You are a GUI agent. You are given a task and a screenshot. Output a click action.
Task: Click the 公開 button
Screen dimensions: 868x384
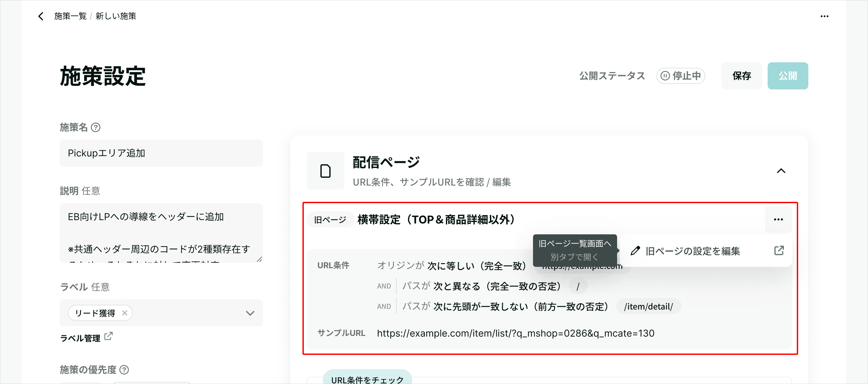(788, 76)
